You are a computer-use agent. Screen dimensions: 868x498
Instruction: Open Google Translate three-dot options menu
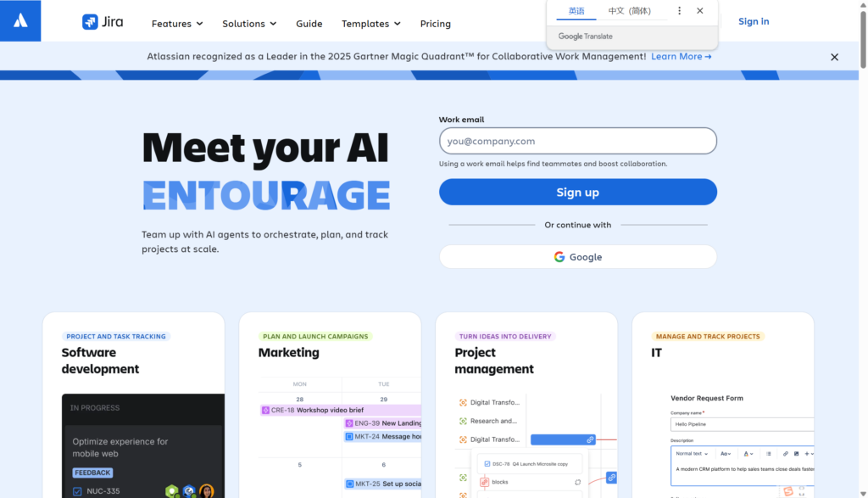click(x=679, y=11)
